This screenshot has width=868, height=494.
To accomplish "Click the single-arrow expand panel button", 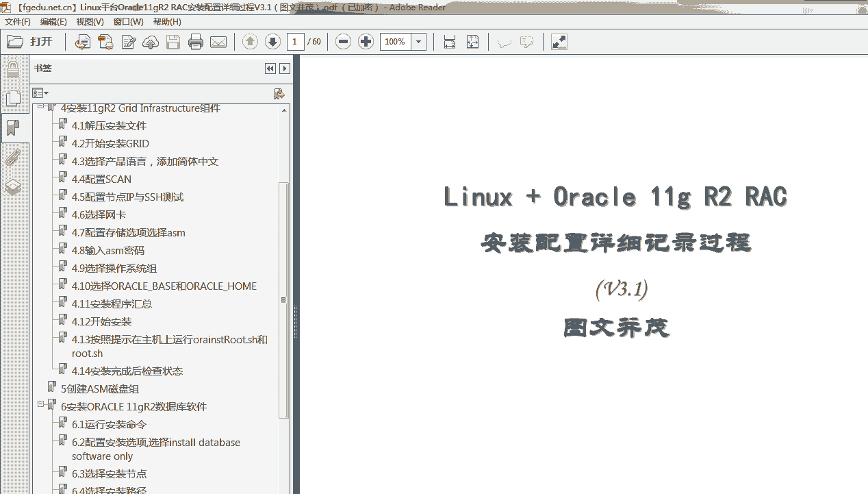I will [285, 69].
